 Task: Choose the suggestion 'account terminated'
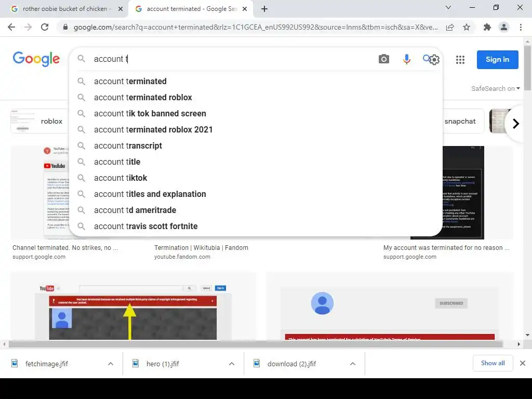coord(256,82)
